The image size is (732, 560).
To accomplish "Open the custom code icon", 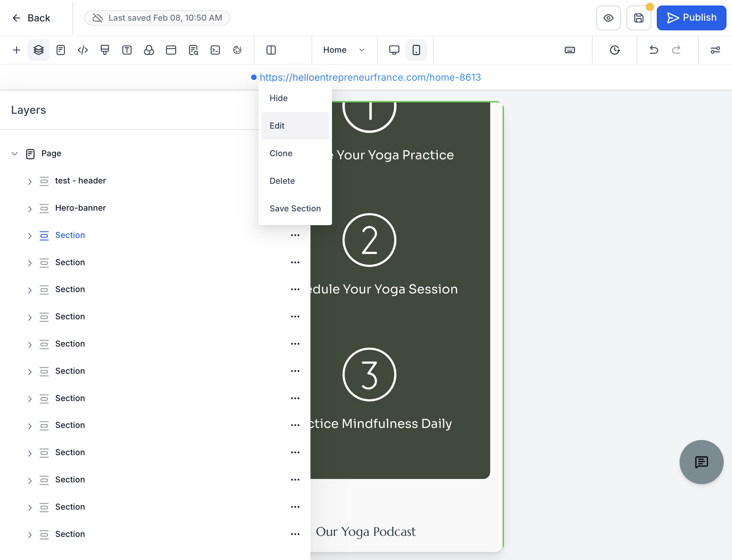I will tap(83, 50).
